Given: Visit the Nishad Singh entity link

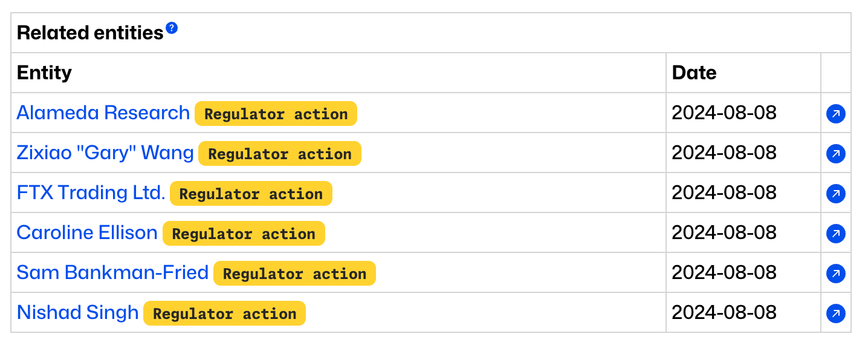Looking at the screenshot, I should point(77,313).
